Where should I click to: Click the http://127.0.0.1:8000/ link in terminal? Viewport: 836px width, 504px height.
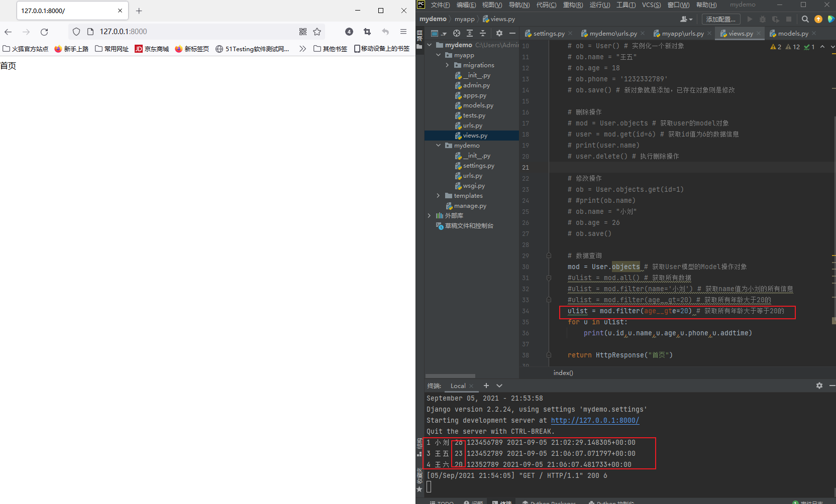coord(595,421)
